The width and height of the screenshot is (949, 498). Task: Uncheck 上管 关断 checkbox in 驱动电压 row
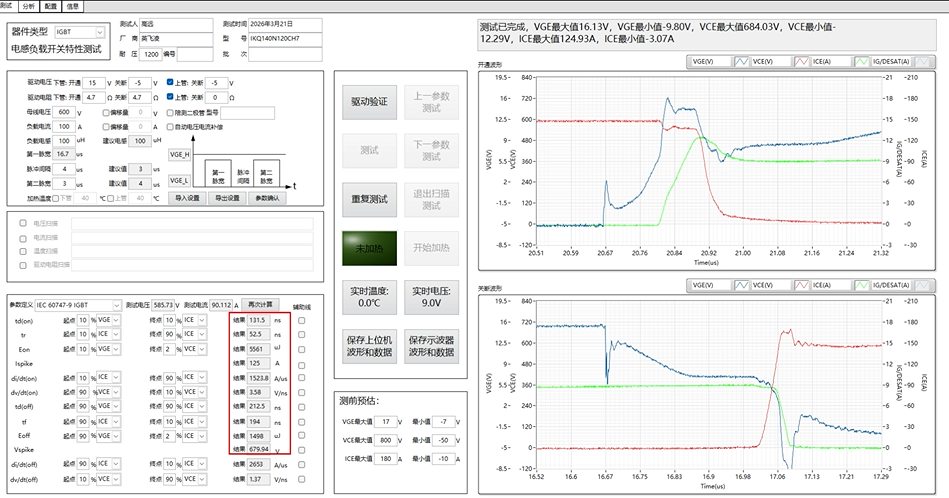tap(170, 82)
